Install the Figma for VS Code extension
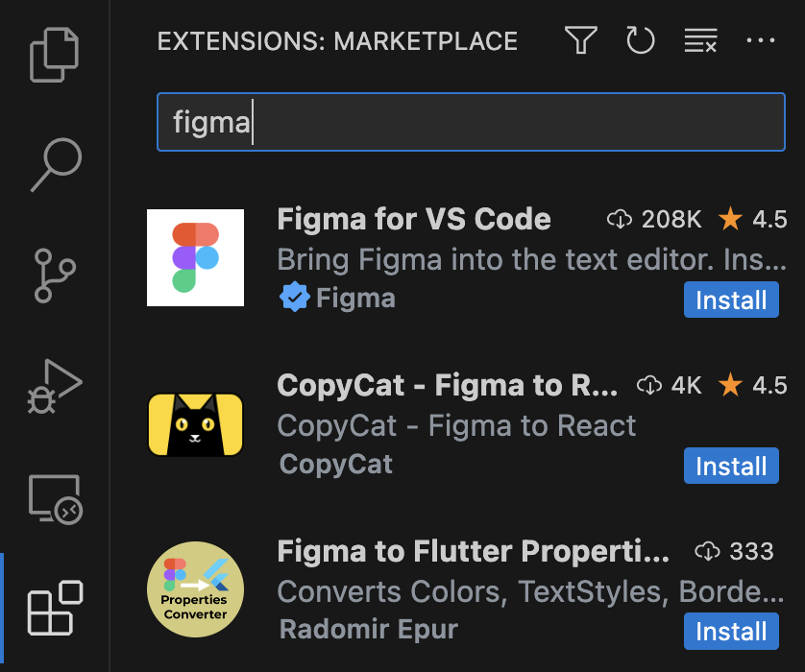Viewport: 805px width, 672px height. tap(731, 300)
